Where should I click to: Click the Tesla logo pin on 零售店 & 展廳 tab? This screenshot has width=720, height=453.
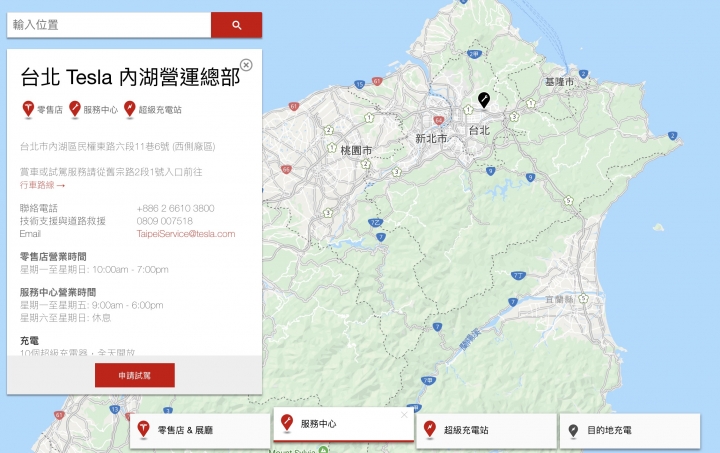point(144,430)
